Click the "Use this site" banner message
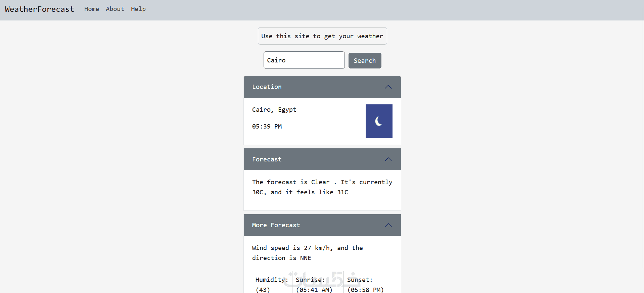This screenshot has height=293, width=644. (322, 36)
